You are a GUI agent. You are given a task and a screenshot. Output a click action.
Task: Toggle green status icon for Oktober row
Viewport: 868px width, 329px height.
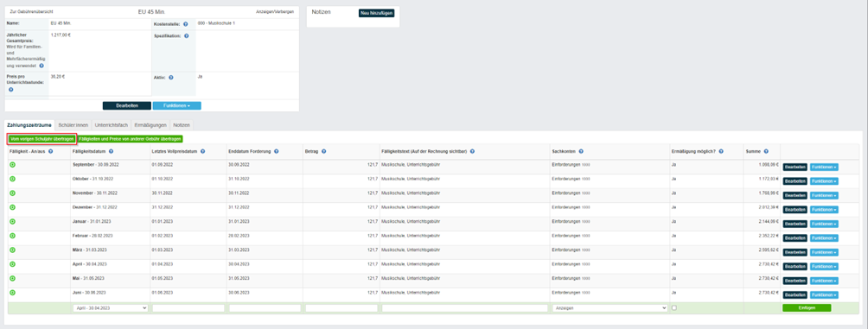coord(12,179)
